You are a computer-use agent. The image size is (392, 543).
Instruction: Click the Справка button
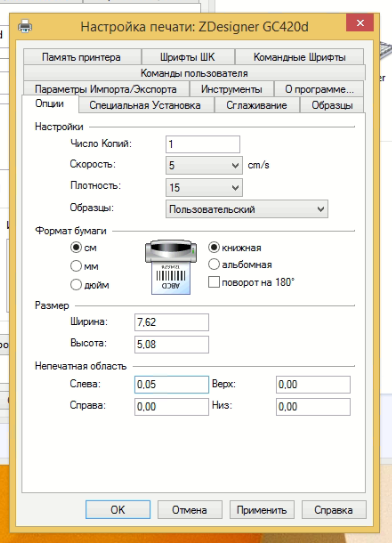[334, 509]
